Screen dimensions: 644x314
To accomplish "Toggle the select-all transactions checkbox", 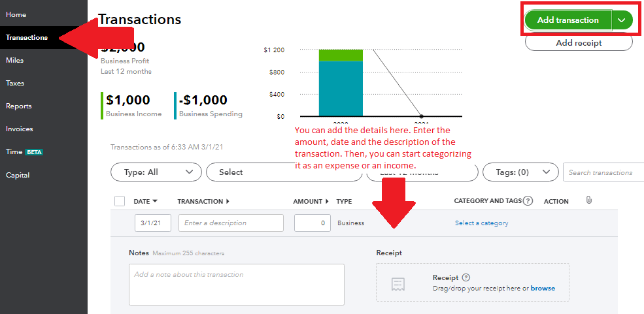I will 120,201.
